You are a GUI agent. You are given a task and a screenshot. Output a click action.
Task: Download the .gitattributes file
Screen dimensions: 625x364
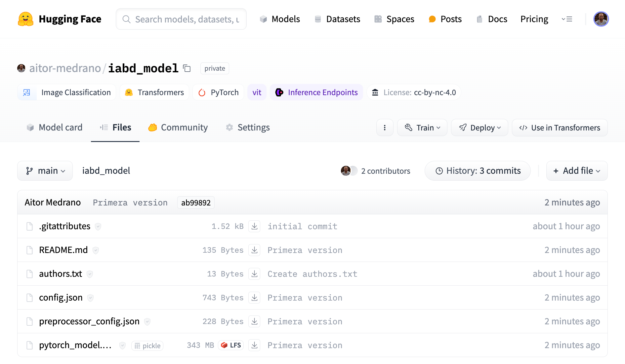tap(254, 226)
